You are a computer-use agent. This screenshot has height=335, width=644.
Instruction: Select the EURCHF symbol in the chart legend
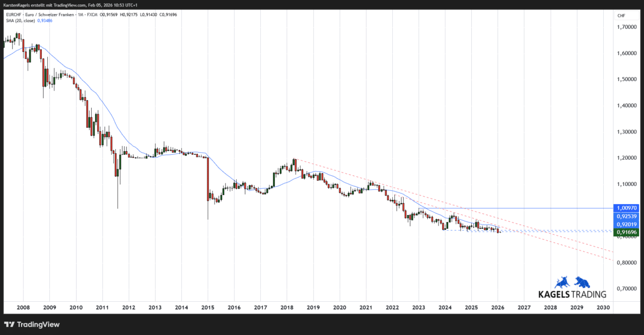tap(14, 14)
